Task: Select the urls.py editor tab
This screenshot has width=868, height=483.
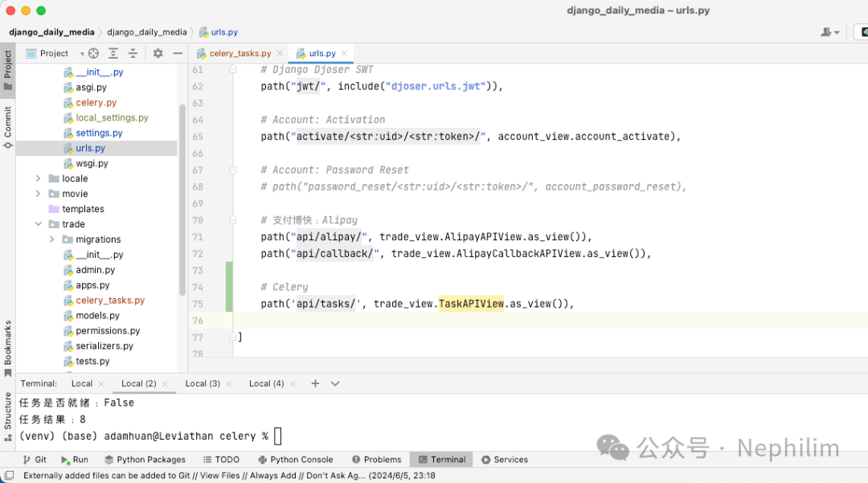Action: (321, 53)
